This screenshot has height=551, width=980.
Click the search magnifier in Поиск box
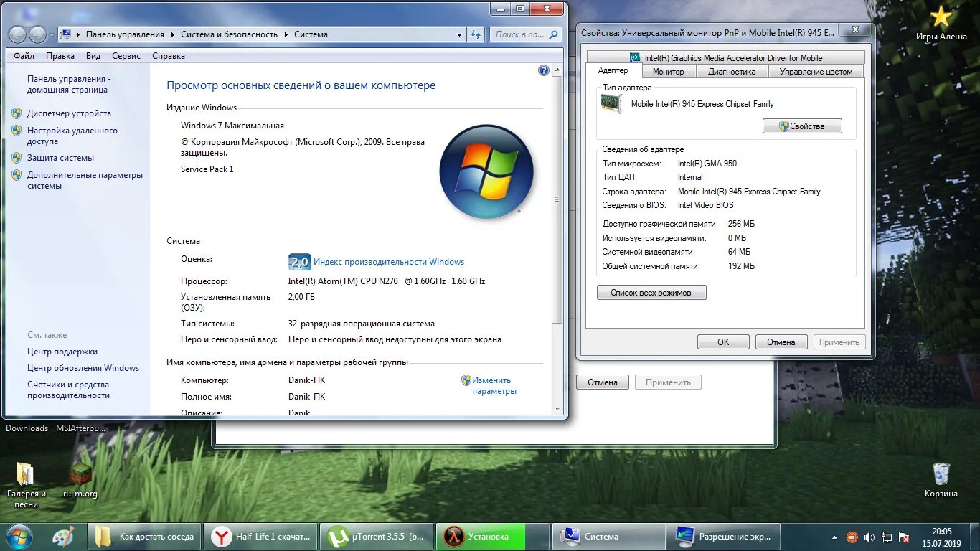[x=554, y=34]
